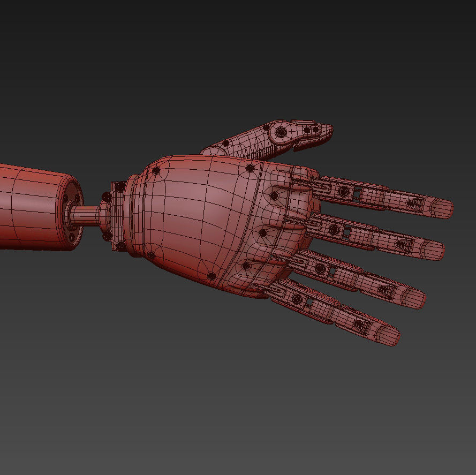
Task: Click the thin wrist shaft connecting forearm and hand
Action: pos(86,216)
